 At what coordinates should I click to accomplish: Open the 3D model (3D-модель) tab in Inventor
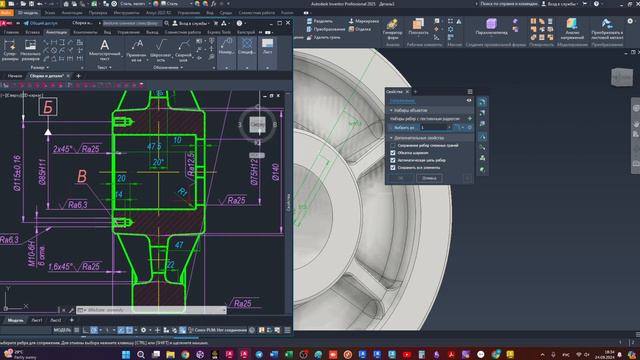pos(28,13)
